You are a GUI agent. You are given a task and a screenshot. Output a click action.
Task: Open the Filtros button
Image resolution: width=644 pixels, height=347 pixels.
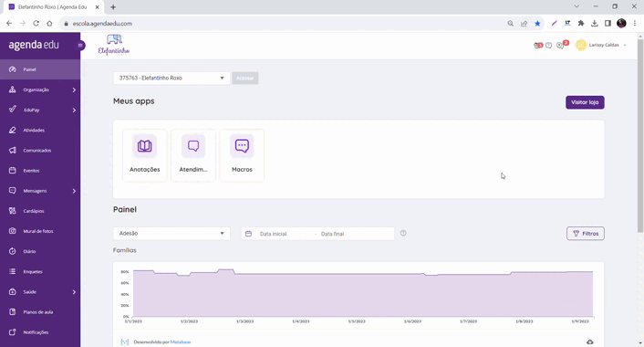pyautogui.click(x=586, y=234)
